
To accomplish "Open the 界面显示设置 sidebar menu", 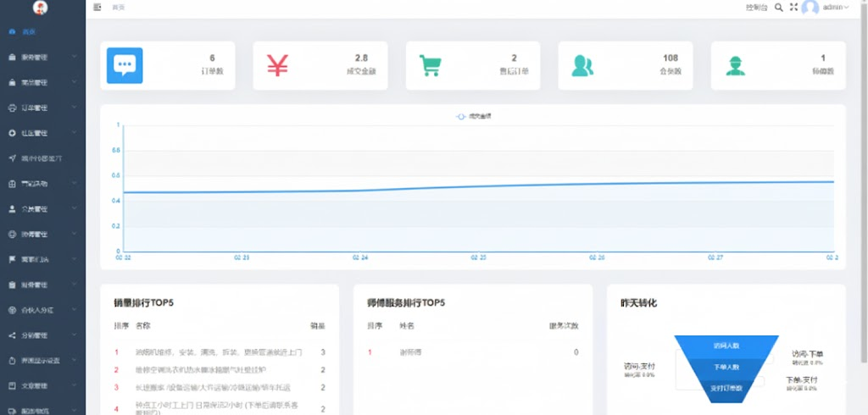I will pos(42,361).
